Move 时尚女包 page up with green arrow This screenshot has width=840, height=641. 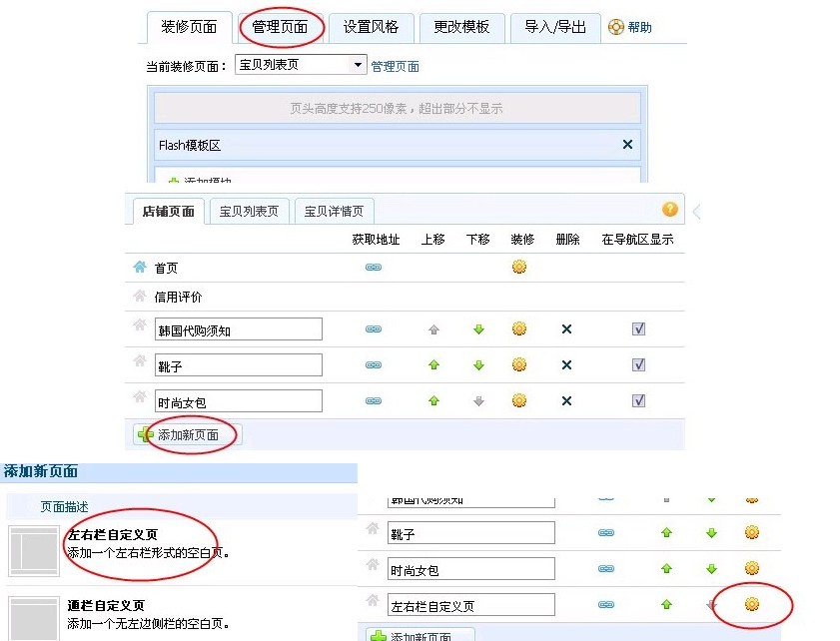(x=433, y=401)
